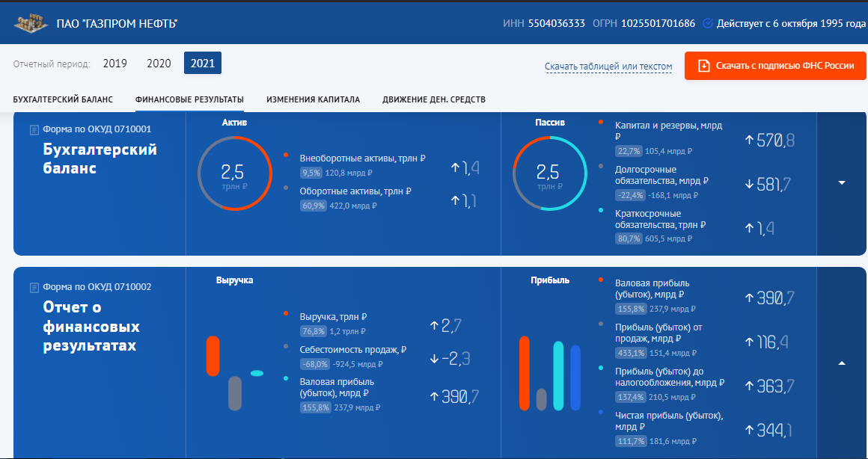Click the verified checkmark icon near the validity date

(708, 23)
